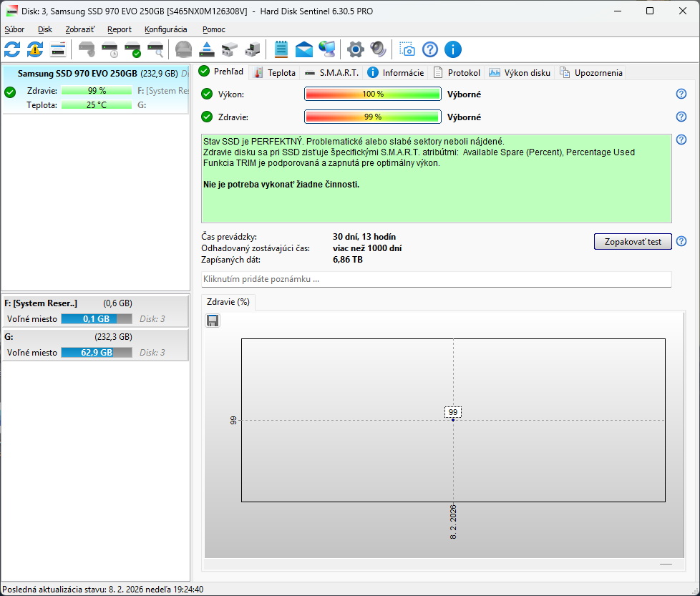Open the Report menu
Image resolution: width=700 pixels, height=596 pixels.
click(x=120, y=29)
